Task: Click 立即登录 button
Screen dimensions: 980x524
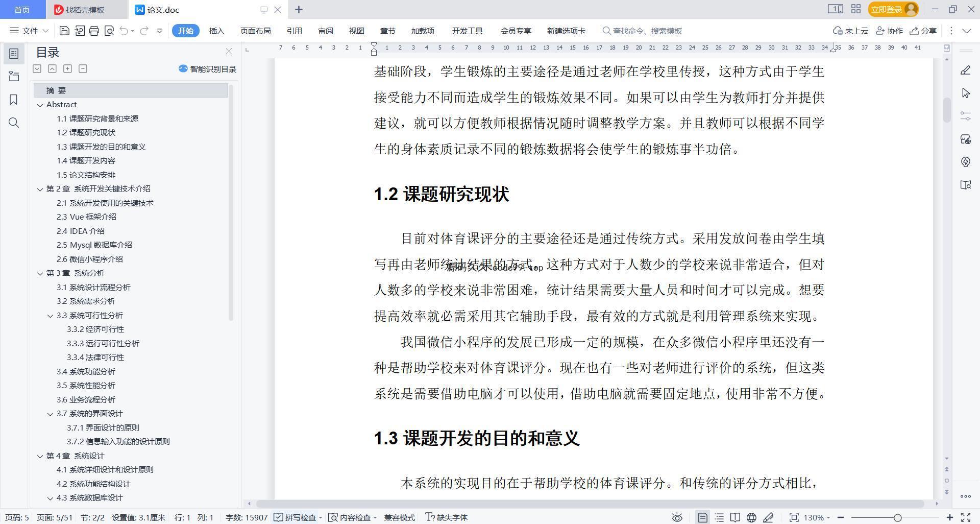Action: (893, 9)
